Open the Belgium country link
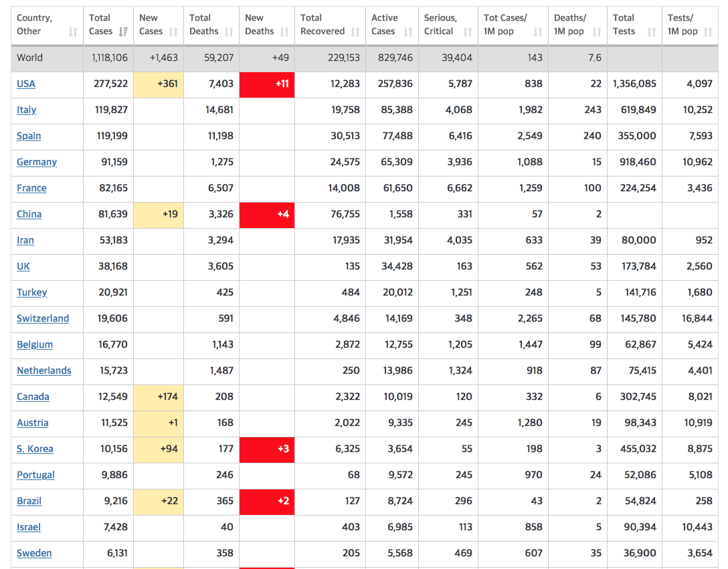The width and height of the screenshot is (728, 569). tap(35, 344)
